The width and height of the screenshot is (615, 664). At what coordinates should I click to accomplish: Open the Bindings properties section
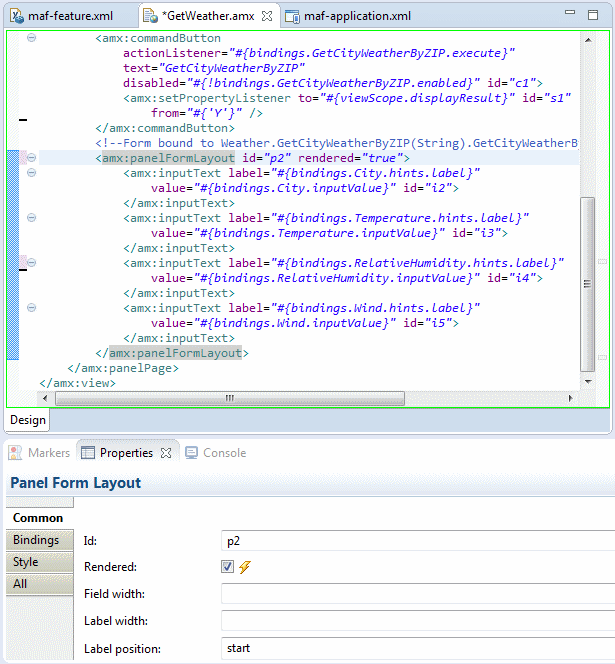click(39, 540)
